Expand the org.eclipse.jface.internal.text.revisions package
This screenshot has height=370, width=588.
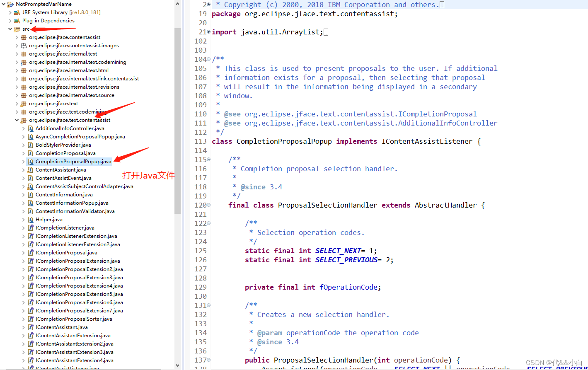[x=17, y=87]
